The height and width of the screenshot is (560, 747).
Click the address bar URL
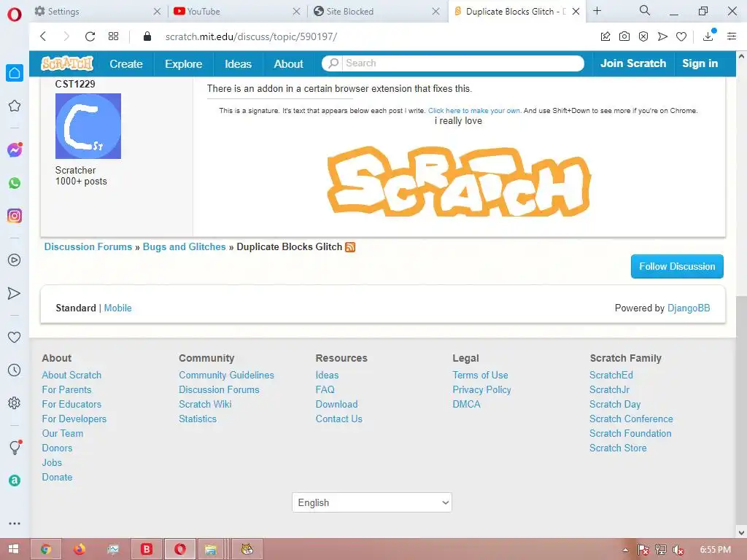pyautogui.click(x=251, y=36)
